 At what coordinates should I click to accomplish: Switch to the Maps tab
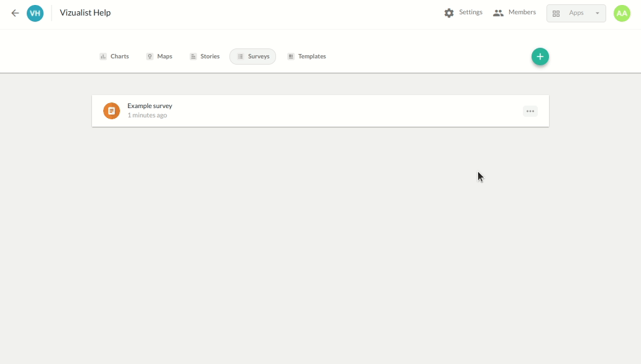[x=159, y=57]
